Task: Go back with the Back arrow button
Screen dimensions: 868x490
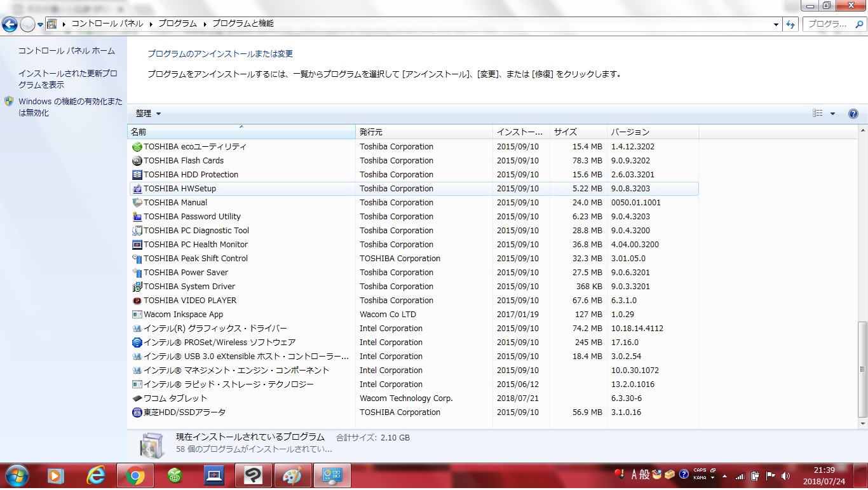Action: pyautogui.click(x=10, y=24)
